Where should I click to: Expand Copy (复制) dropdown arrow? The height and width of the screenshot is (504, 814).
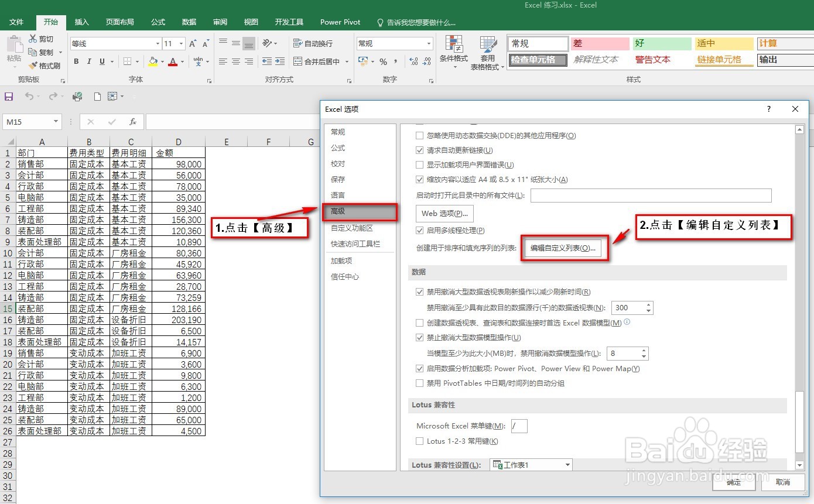click(x=60, y=52)
